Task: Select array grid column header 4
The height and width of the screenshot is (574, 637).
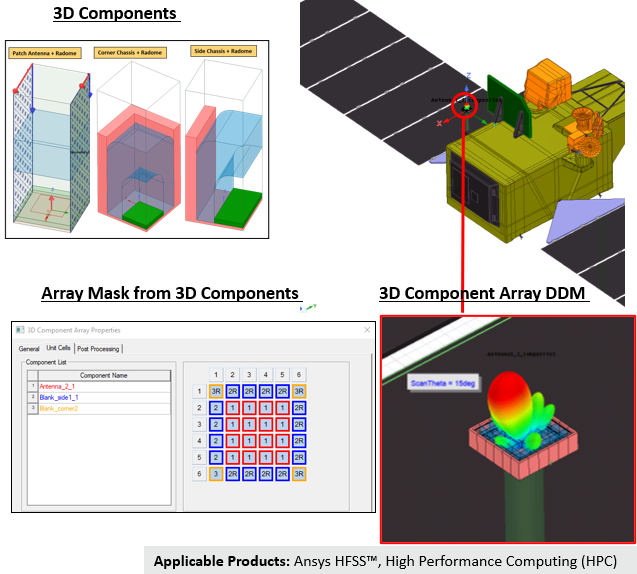Action: (x=266, y=375)
